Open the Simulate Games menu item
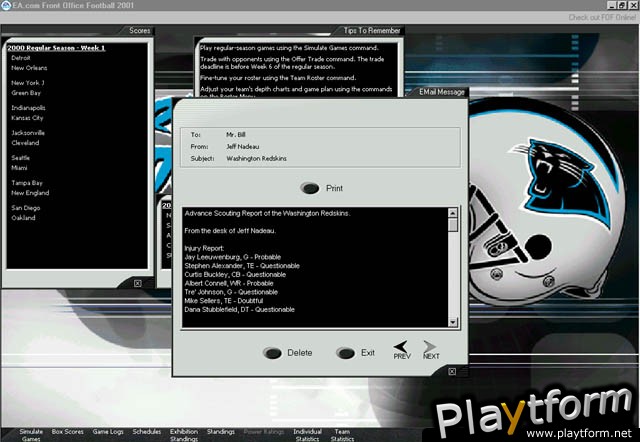 pyautogui.click(x=31, y=435)
